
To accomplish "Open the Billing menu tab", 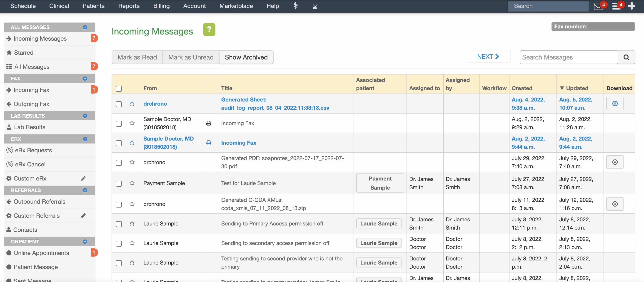I will (160, 6).
